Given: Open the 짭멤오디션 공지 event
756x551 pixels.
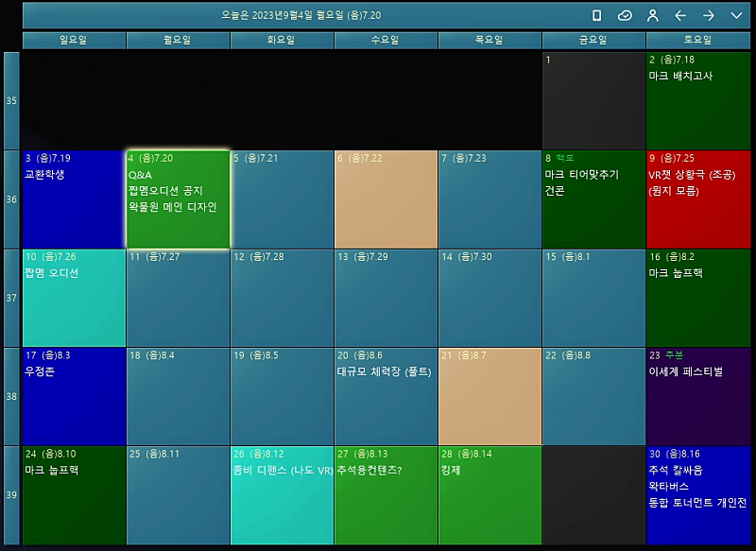Looking at the screenshot, I should pyautogui.click(x=165, y=191).
